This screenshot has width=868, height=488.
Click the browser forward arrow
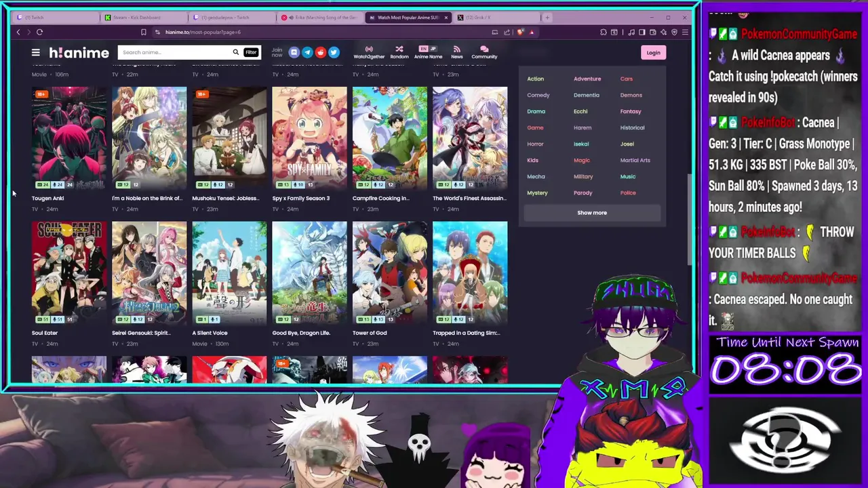click(x=28, y=32)
